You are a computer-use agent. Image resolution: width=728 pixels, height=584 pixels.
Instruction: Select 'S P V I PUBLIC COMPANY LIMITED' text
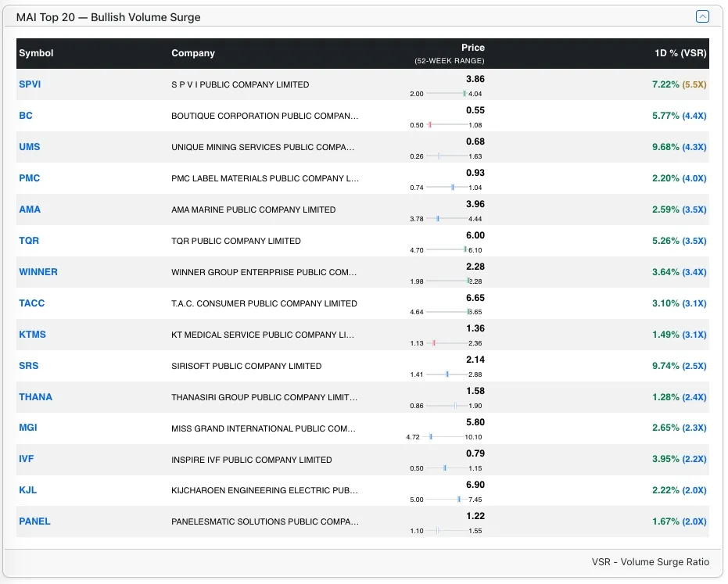[x=240, y=84]
